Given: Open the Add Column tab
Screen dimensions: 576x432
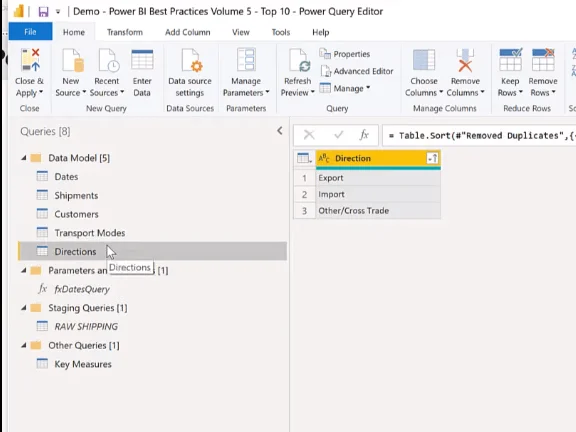Looking at the screenshot, I should 188,32.
